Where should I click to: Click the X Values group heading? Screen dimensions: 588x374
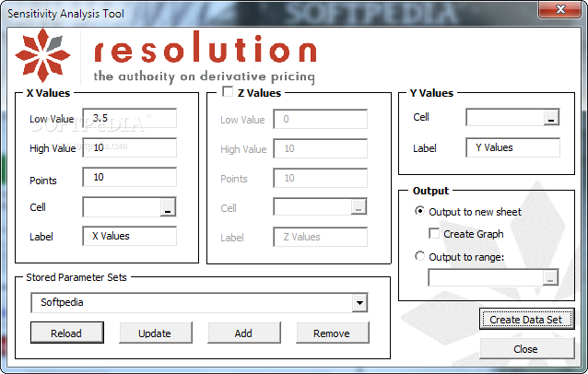(48, 93)
